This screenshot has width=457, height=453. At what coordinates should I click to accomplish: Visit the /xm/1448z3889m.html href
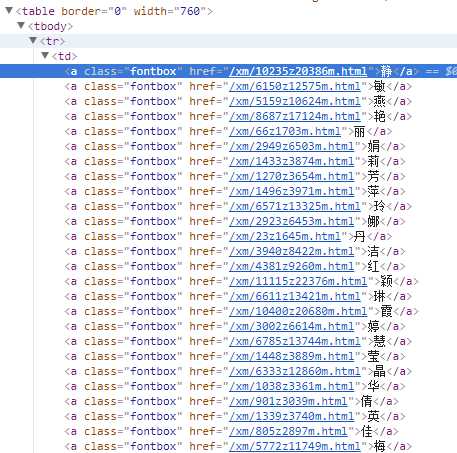[291, 356]
